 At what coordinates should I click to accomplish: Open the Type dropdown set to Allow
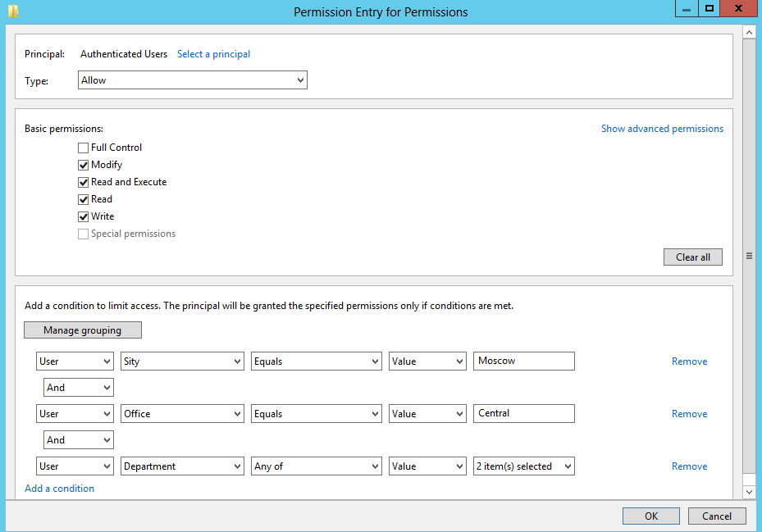click(x=193, y=80)
